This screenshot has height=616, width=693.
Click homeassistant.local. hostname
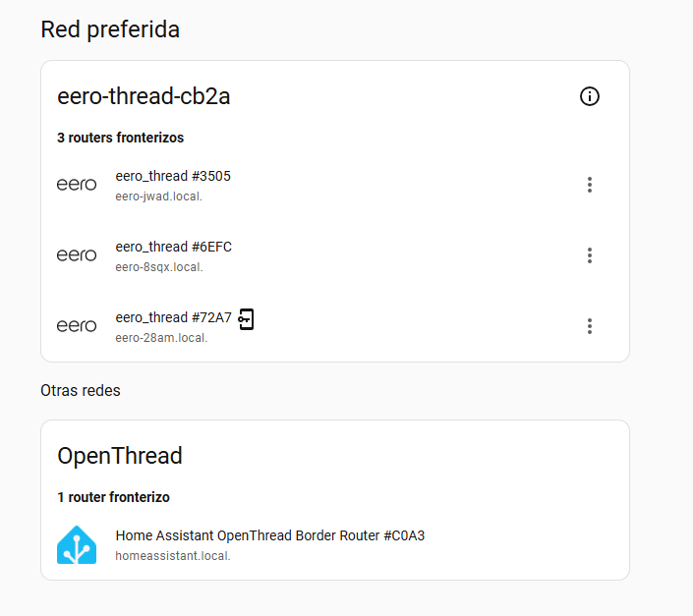[173, 556]
